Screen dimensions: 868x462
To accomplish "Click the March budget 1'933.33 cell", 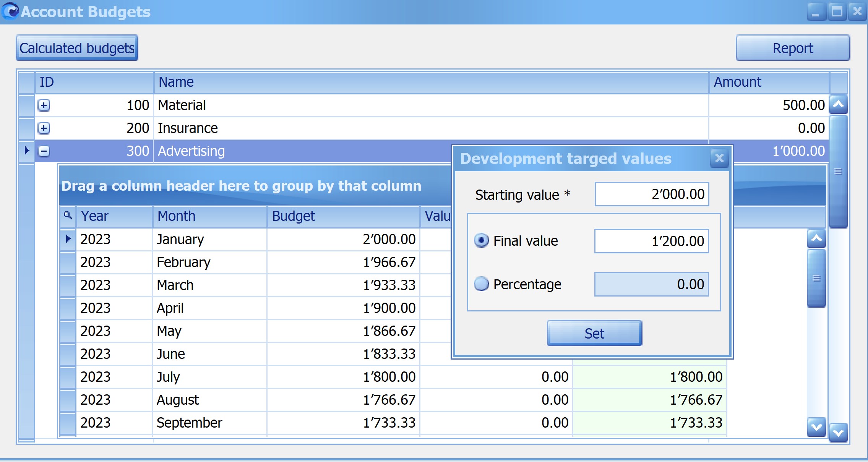I will pos(343,285).
